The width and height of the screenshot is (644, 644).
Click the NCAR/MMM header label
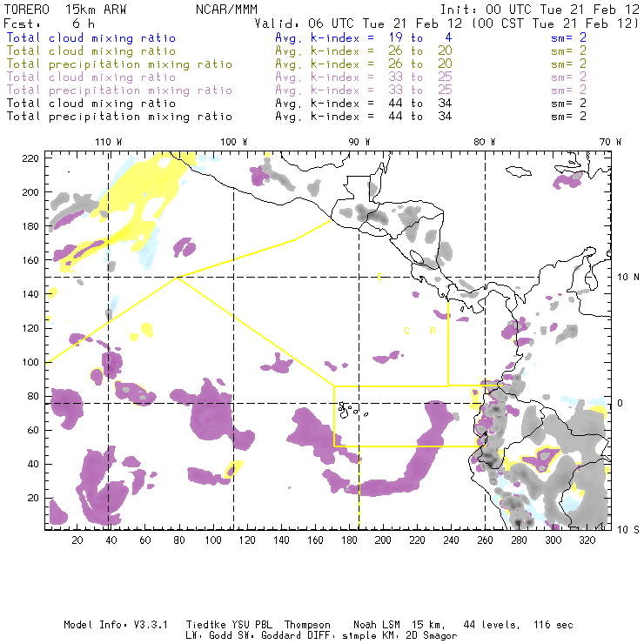pyautogui.click(x=221, y=9)
